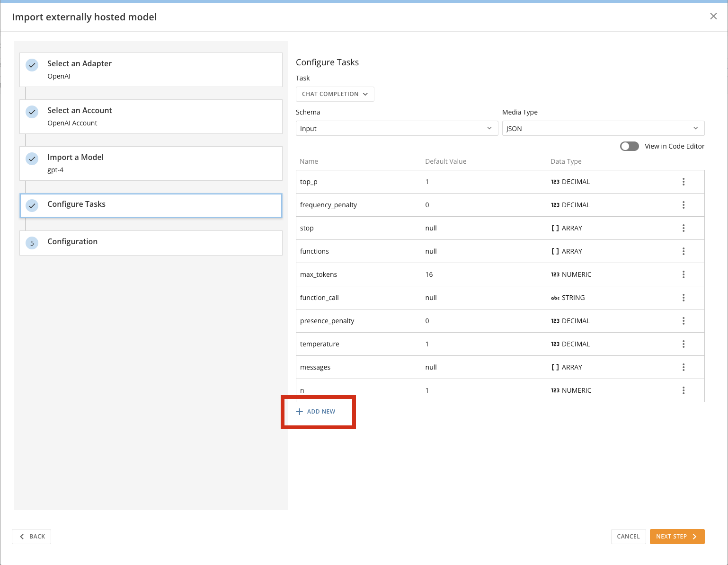Screen dimensions: 728x565
Task: Select the frequency_penalty parameter name
Action: tap(328, 205)
